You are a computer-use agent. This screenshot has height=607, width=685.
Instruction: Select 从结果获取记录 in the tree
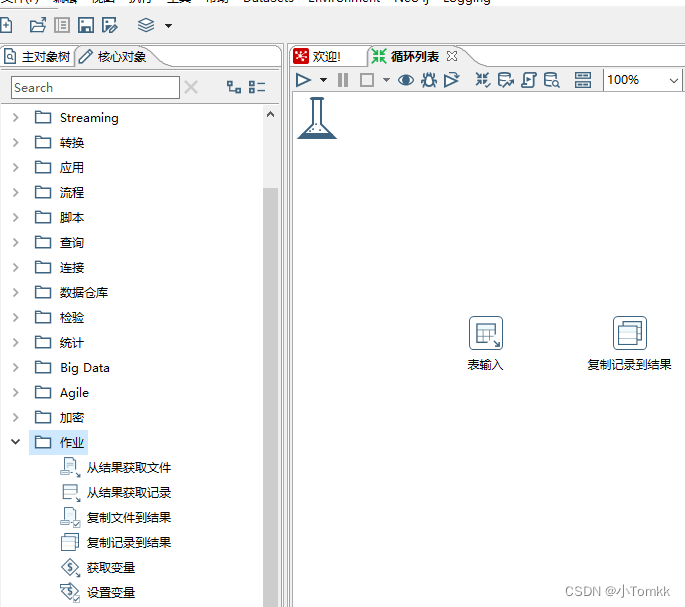128,493
